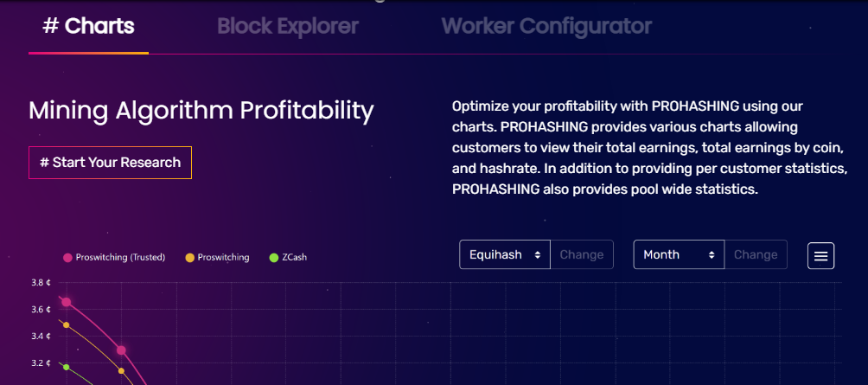Click the topmost yellow Proswitching data point
Image resolution: width=868 pixels, height=385 pixels.
[x=67, y=325]
